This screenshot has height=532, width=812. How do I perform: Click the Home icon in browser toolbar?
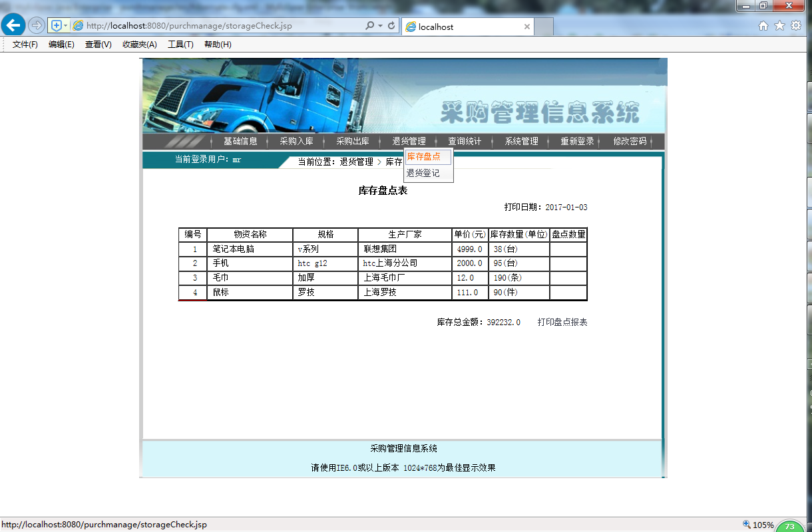763,25
